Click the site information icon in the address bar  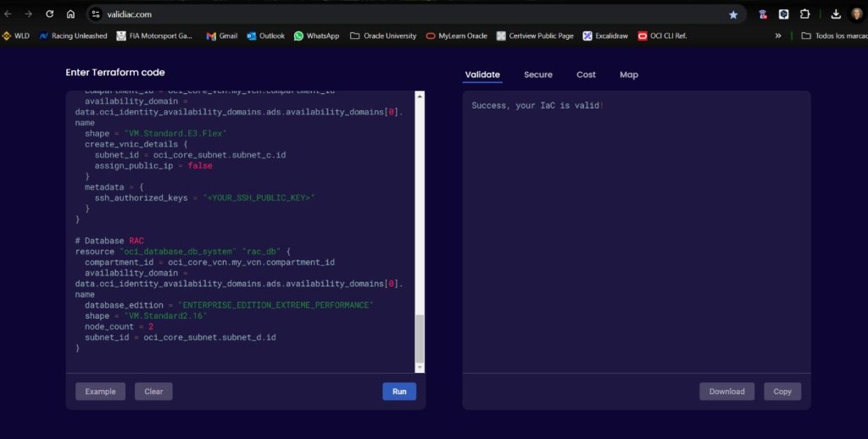pos(95,14)
